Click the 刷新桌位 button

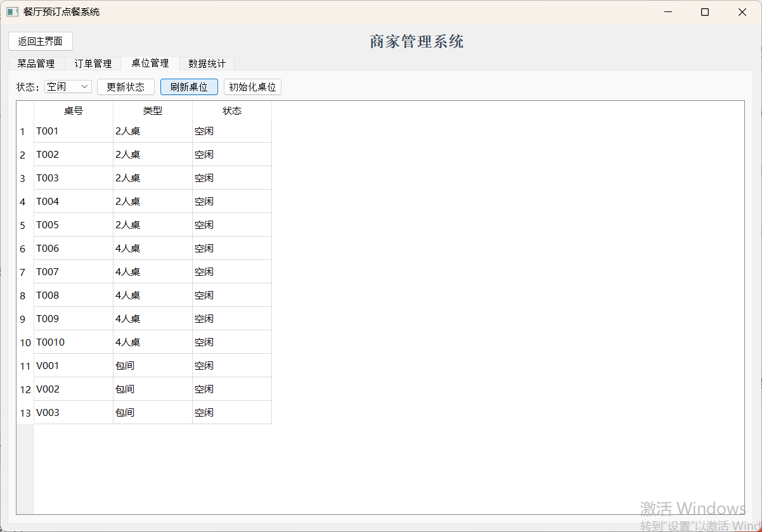pyautogui.click(x=189, y=87)
